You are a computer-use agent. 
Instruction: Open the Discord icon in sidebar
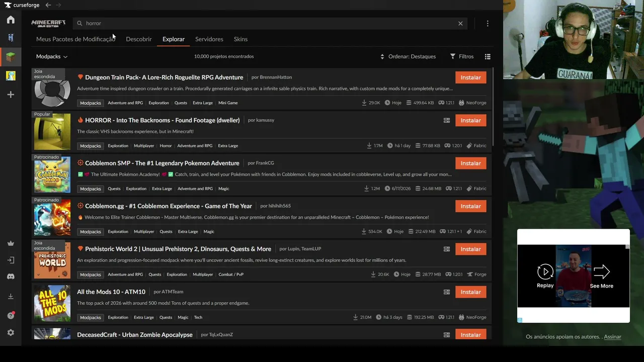[x=11, y=277]
